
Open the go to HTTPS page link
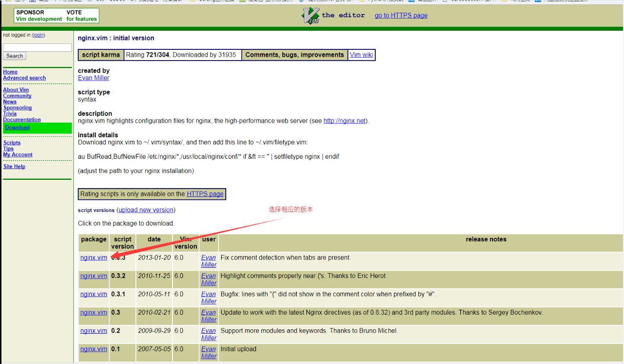(x=401, y=16)
